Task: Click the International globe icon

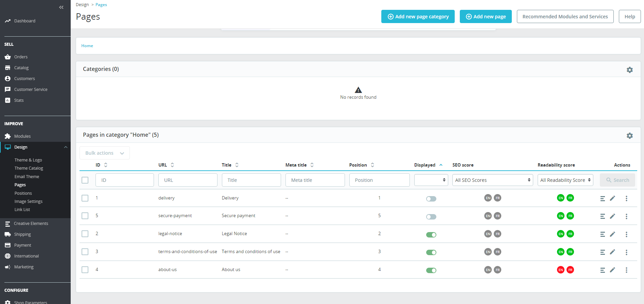Action: [x=7, y=256]
